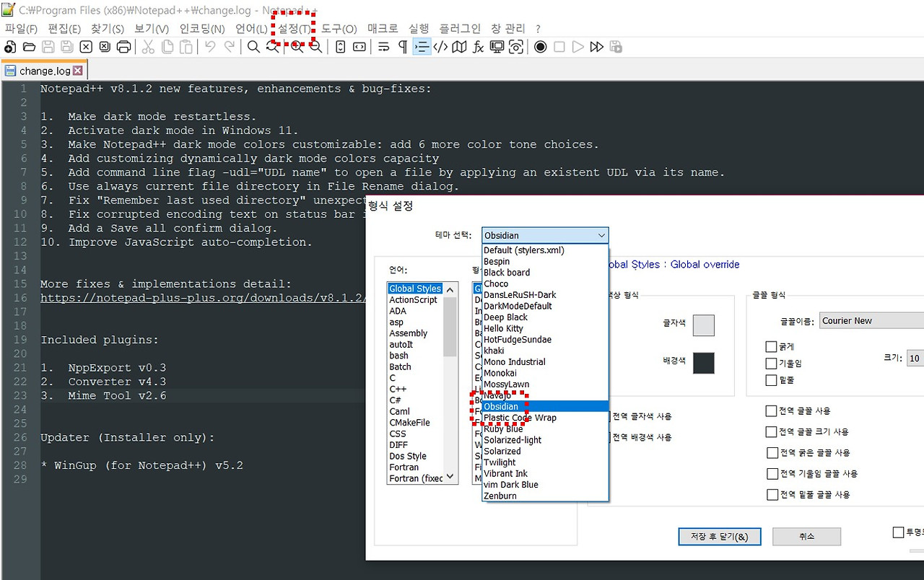Open the 글자색 foreground color swatch
The height and width of the screenshot is (580, 924).
(x=703, y=325)
